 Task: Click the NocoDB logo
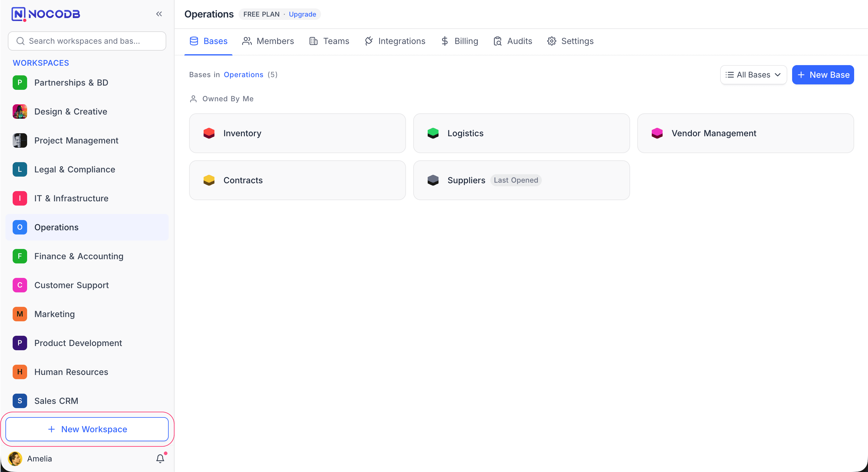pyautogui.click(x=46, y=14)
